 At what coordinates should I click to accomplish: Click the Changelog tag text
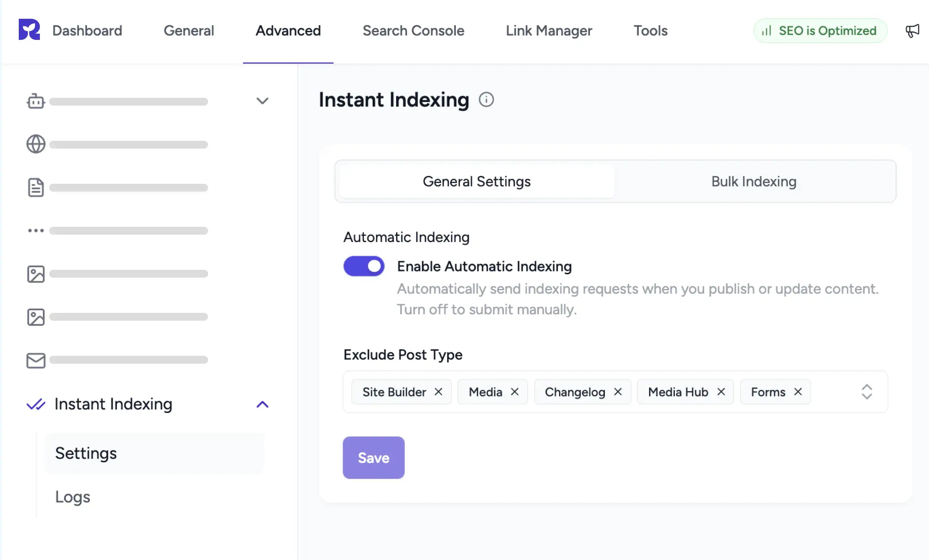click(575, 392)
